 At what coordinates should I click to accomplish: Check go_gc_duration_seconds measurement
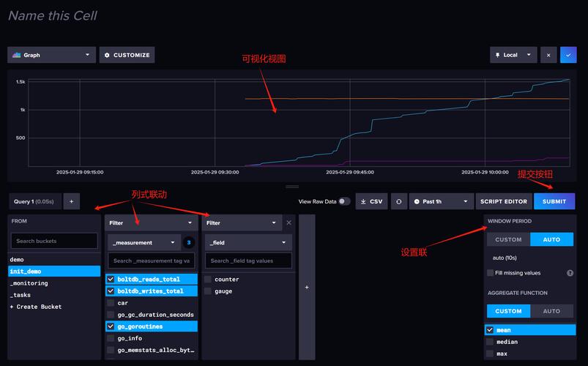tap(111, 315)
